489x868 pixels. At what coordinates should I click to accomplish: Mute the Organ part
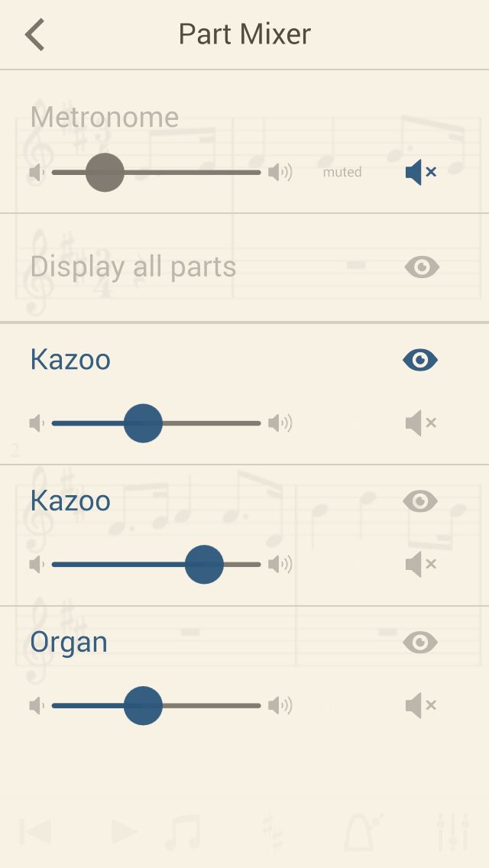421,706
